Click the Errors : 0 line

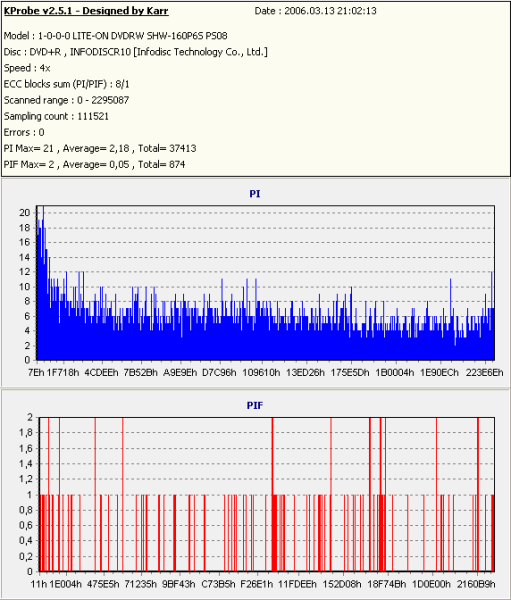pyautogui.click(x=24, y=132)
